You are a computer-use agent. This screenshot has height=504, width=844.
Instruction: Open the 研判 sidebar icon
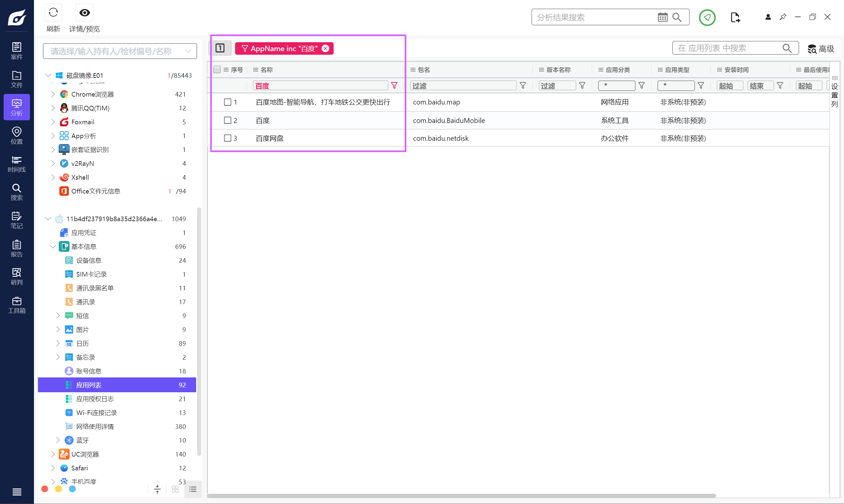(16, 277)
